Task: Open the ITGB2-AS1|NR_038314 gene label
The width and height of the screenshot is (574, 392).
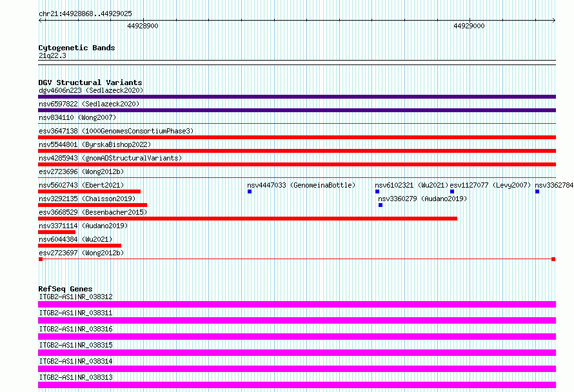Action: (75, 361)
